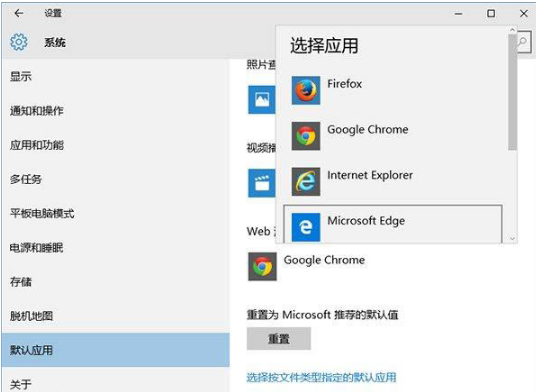Select the Internet Explorer label in the popup
Screen dimensions: 536x392
[x=370, y=175]
